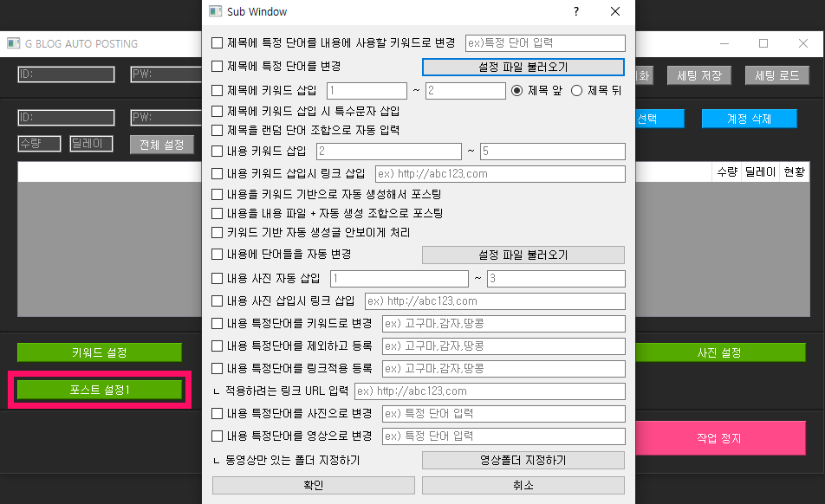Cancel using the '취소' button

point(523,486)
